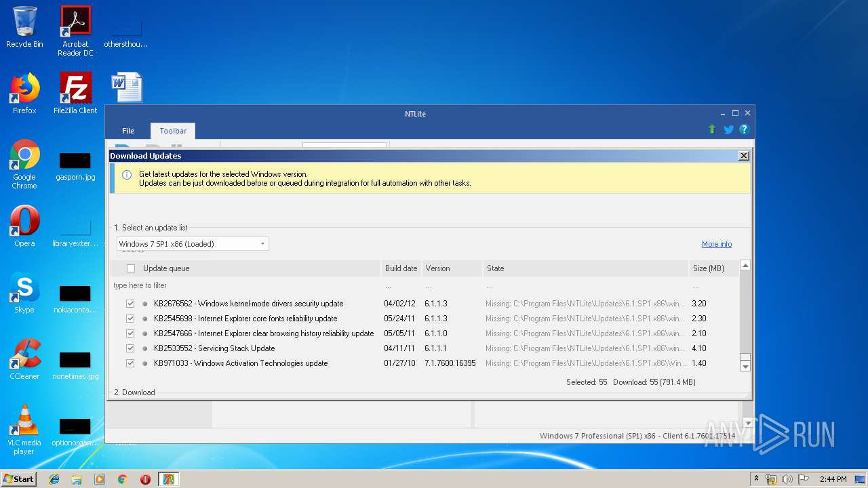Viewport: 868px width, 488px height.
Task: Open the network tray icon
Action: coord(771,479)
